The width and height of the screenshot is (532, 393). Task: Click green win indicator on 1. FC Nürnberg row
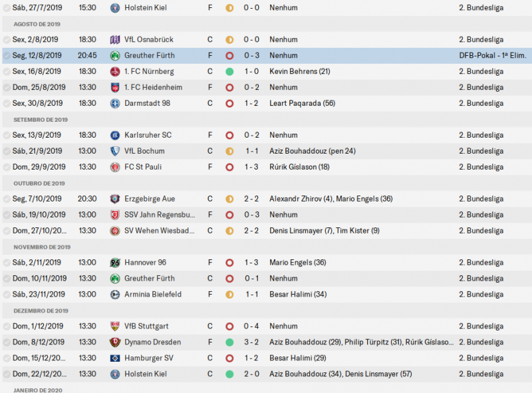[229, 71]
